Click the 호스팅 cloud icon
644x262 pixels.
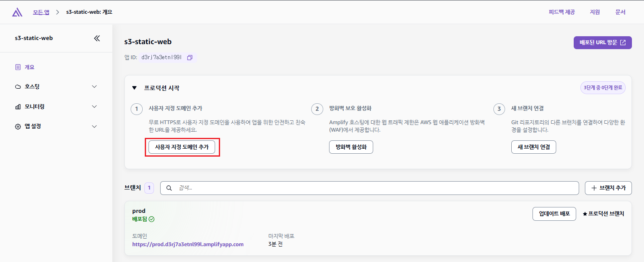17,87
